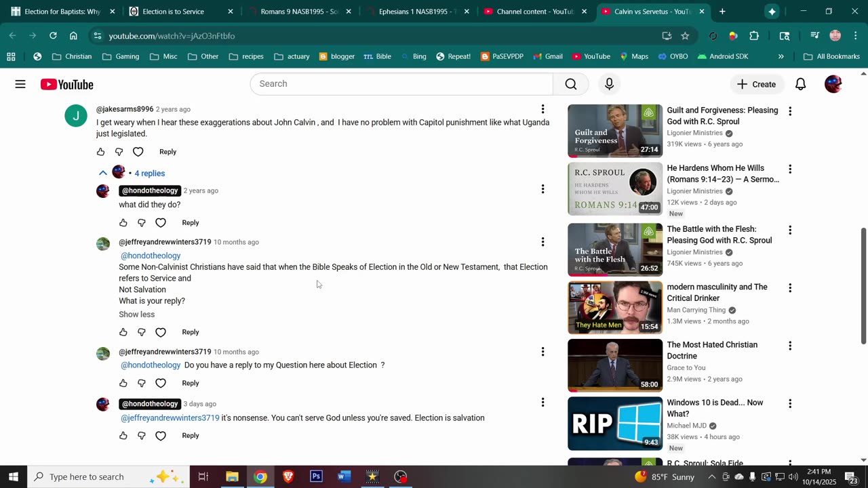Click the YouTube search input field

(401, 84)
